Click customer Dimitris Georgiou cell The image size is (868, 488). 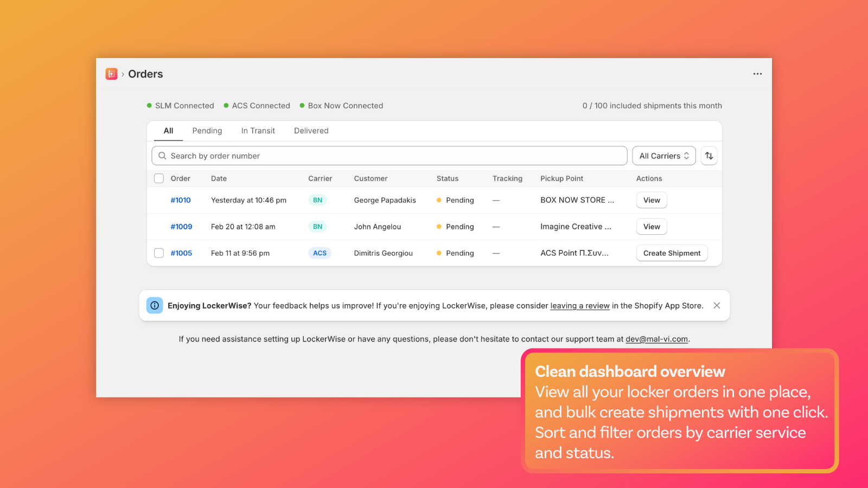coord(383,253)
